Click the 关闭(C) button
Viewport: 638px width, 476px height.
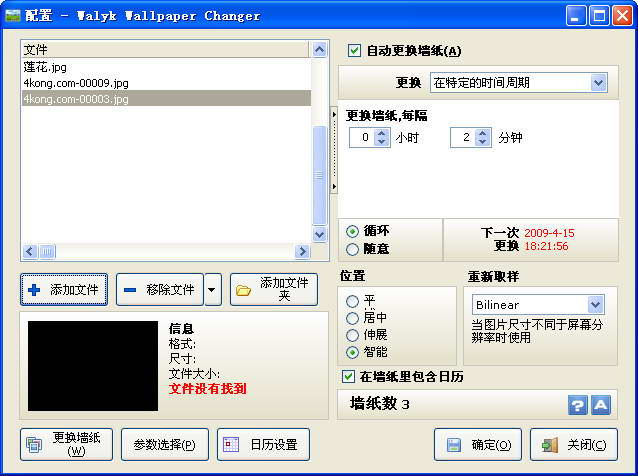point(574,444)
